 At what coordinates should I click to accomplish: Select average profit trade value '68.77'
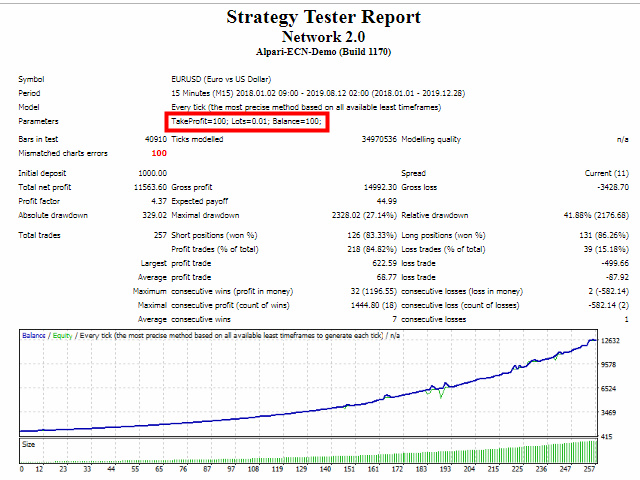(x=387, y=277)
